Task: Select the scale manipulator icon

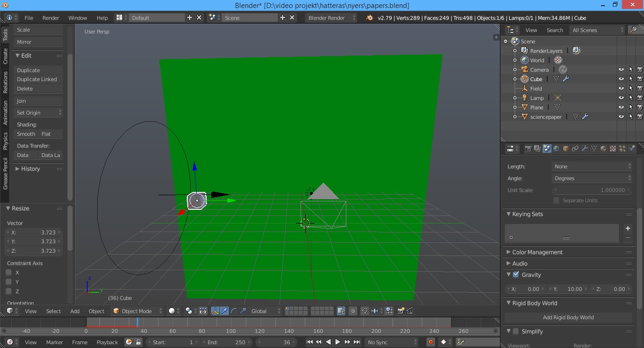Action: (243, 311)
